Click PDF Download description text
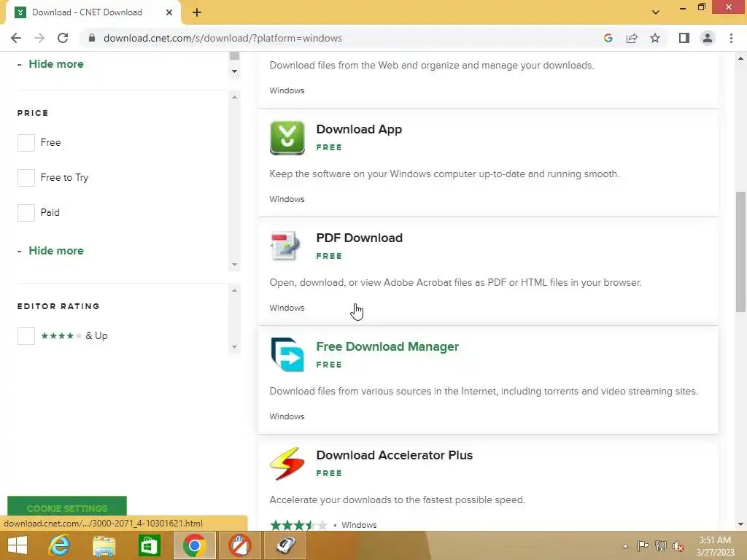Image resolution: width=747 pixels, height=560 pixels. (455, 283)
